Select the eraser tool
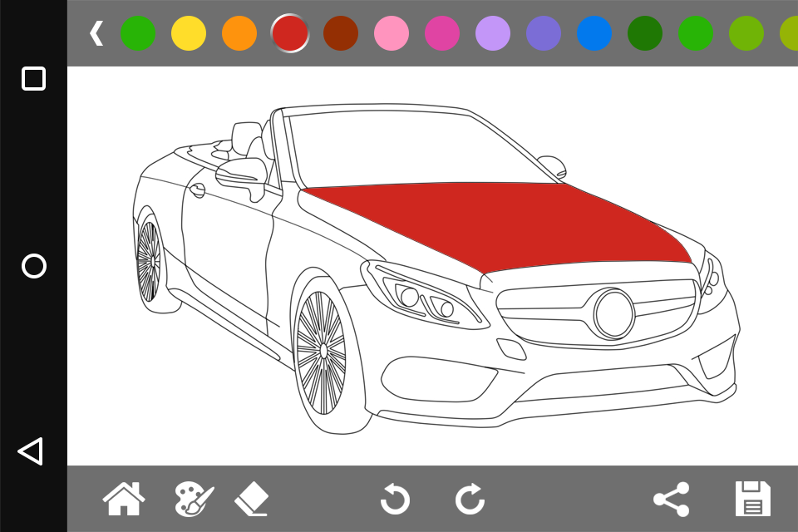 (252, 500)
